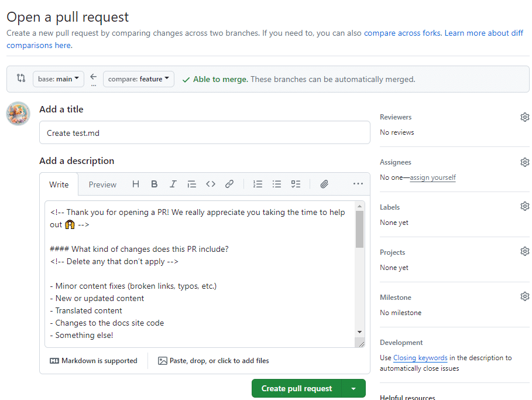The width and height of the screenshot is (532, 400).
Task: Open the Labels gear settings
Action: (x=525, y=207)
